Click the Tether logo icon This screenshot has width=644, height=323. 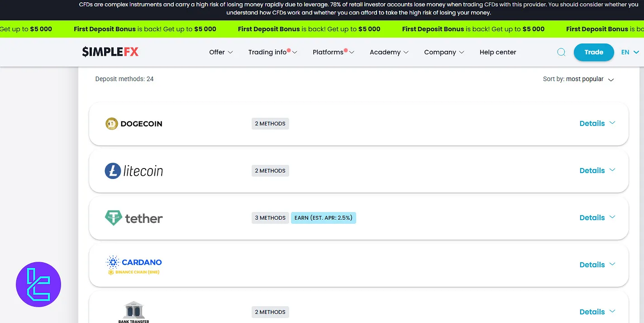click(x=113, y=218)
